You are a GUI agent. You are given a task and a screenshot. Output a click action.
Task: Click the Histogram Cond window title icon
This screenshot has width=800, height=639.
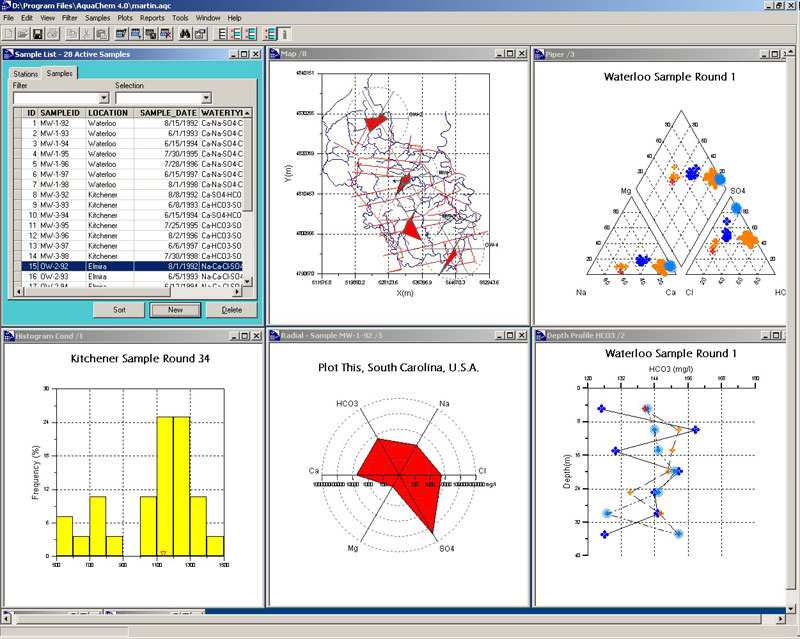tap(9, 335)
